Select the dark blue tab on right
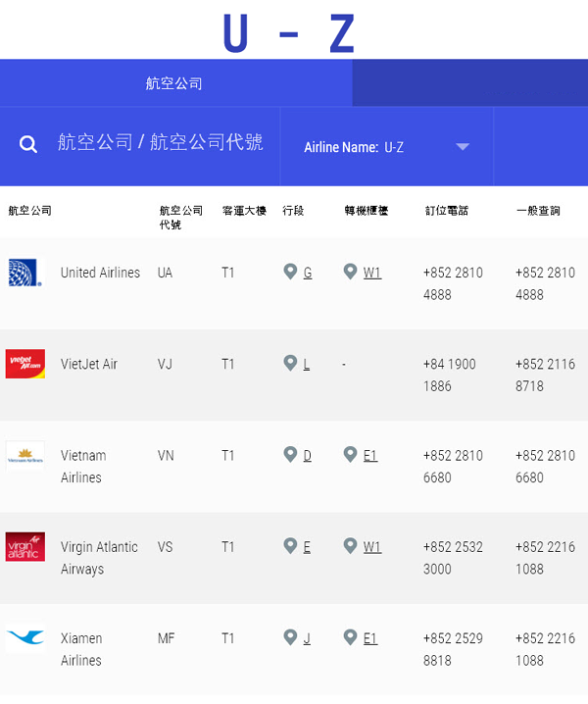Screen dimensions: 588x704 click(470, 83)
